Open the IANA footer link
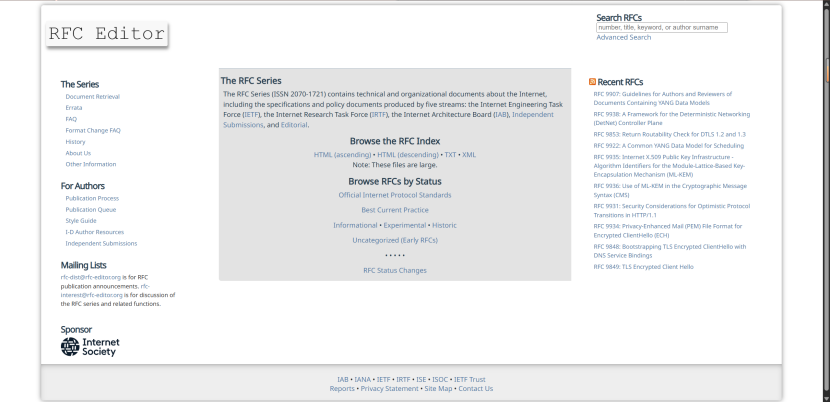This screenshot has width=830, height=402. (x=363, y=379)
